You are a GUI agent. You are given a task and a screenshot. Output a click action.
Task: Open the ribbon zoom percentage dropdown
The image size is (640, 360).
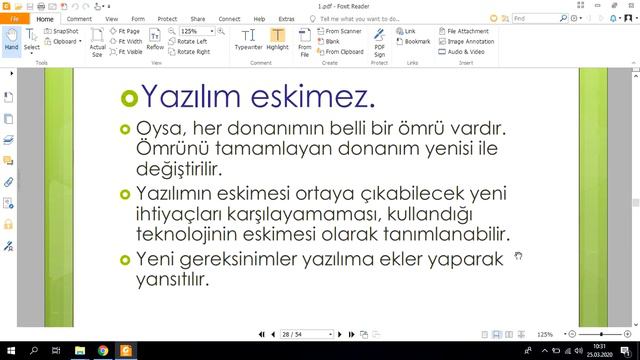pyautogui.click(x=212, y=31)
